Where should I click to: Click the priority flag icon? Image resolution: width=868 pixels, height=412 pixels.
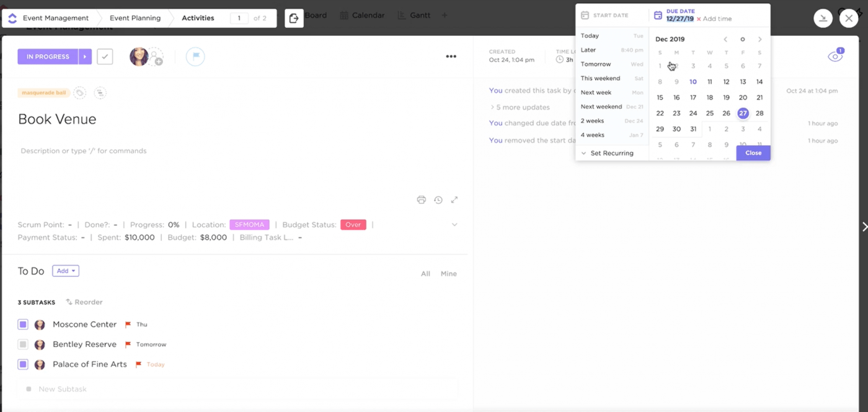tap(195, 57)
